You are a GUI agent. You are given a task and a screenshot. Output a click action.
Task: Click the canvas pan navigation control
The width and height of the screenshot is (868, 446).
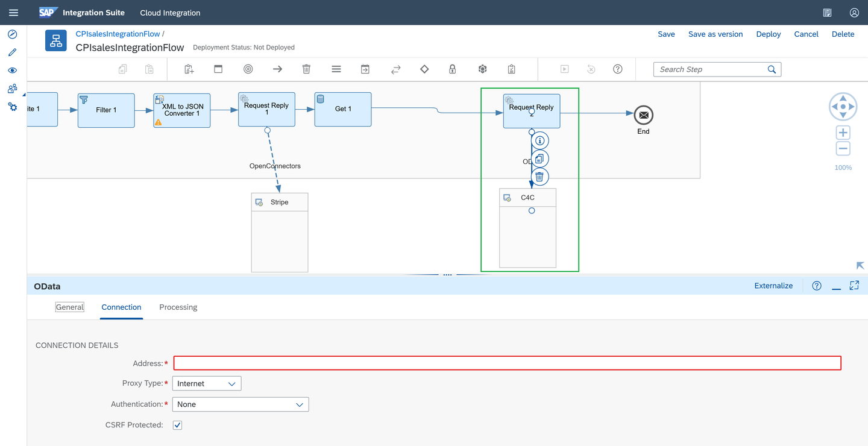(x=843, y=107)
